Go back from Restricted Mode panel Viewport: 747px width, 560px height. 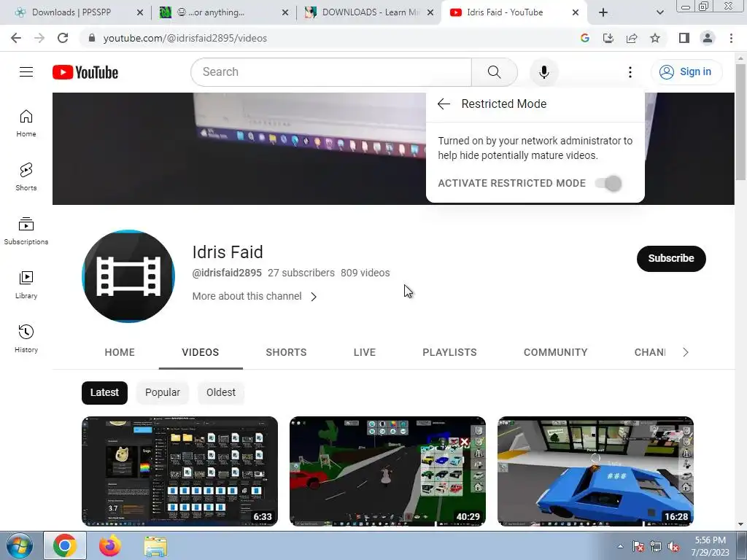pyautogui.click(x=444, y=104)
